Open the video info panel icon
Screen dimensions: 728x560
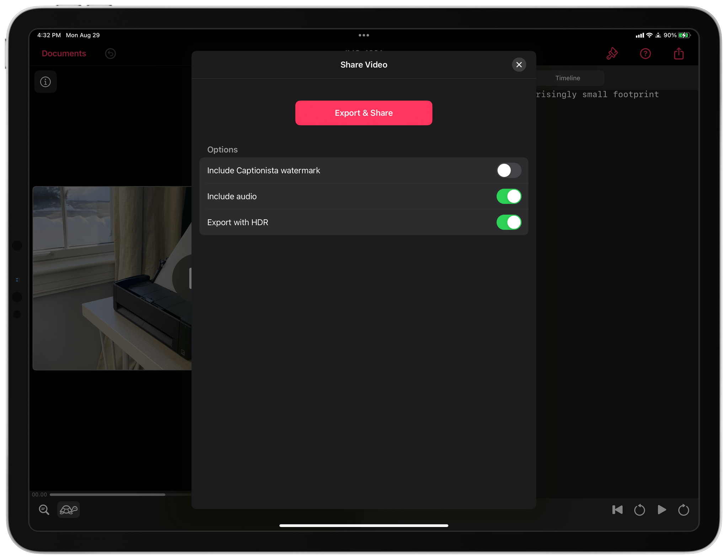[45, 82]
